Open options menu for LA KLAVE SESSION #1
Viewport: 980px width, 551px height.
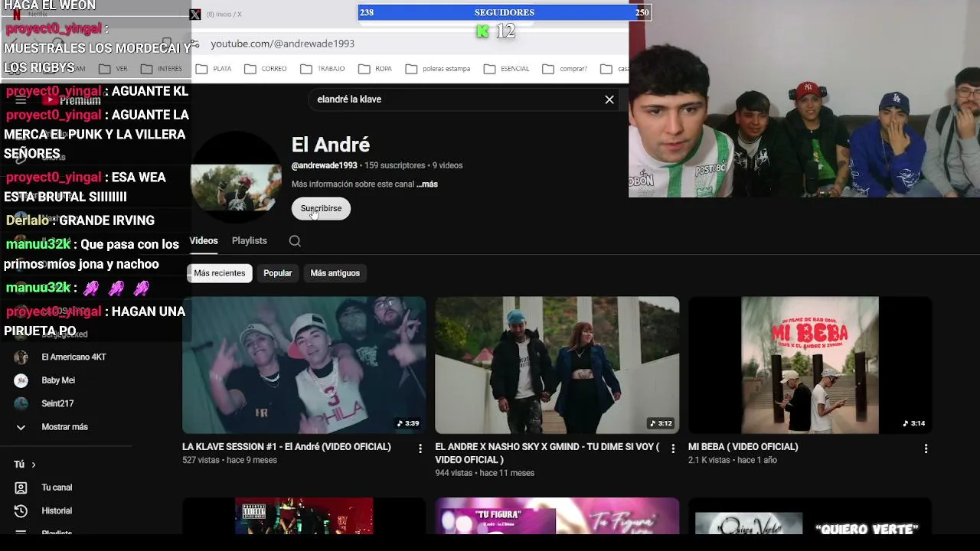tap(420, 448)
